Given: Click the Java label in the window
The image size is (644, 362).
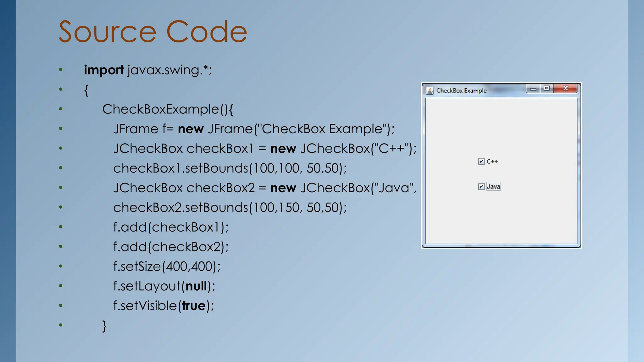Looking at the screenshot, I should tap(493, 187).
